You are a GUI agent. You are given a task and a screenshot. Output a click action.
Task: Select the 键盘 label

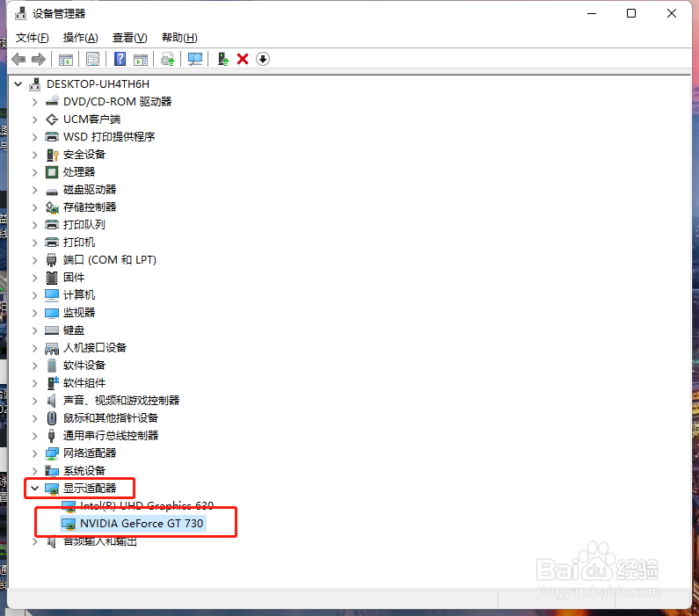point(74,330)
